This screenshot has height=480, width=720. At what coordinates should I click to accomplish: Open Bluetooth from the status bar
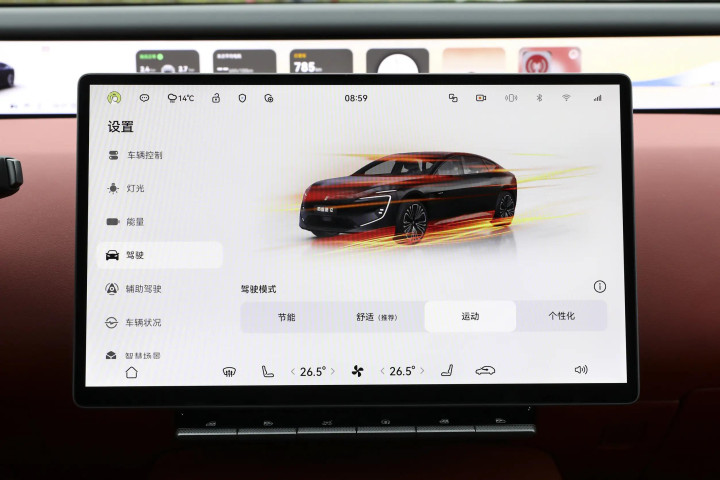(540, 98)
